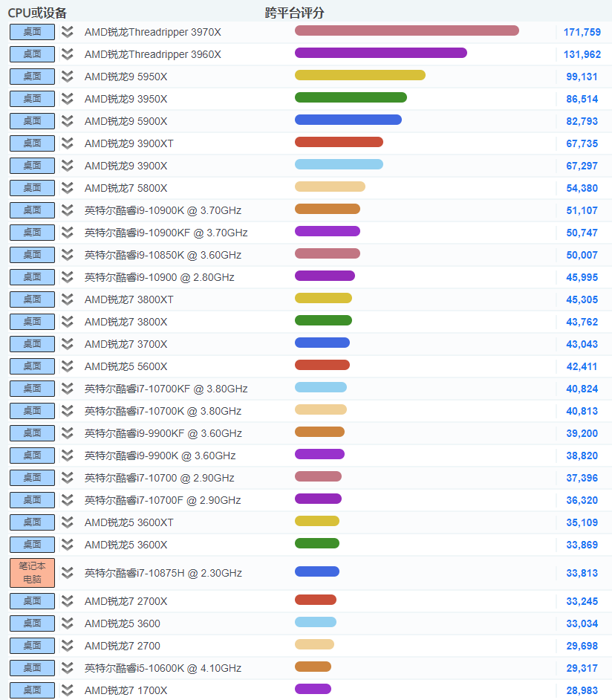
Task: Open the AMD锐龙5 3600X name
Action: 126,545
